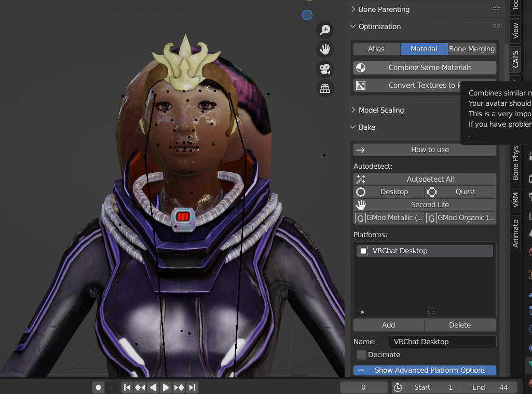Screen dimensions: 532x394
Task: Enable the Decimate checkbox
Action: coord(362,355)
